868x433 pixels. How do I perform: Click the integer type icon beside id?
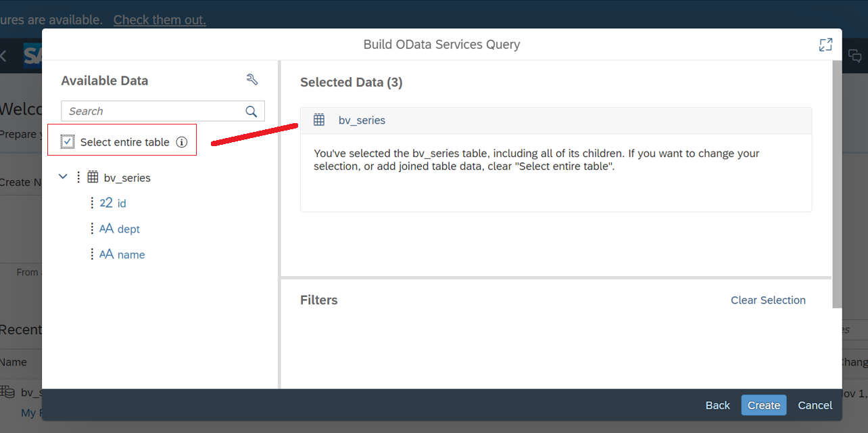(x=106, y=203)
